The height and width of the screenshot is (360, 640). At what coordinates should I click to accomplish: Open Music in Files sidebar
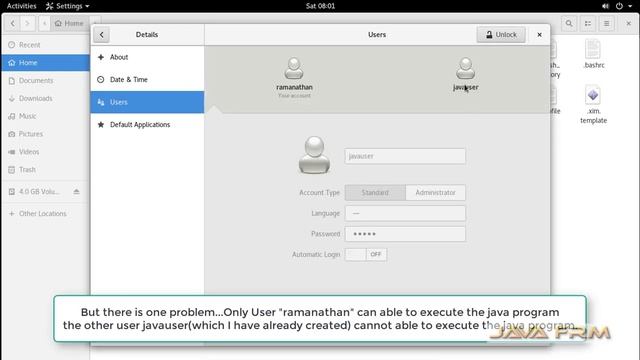pos(45,116)
